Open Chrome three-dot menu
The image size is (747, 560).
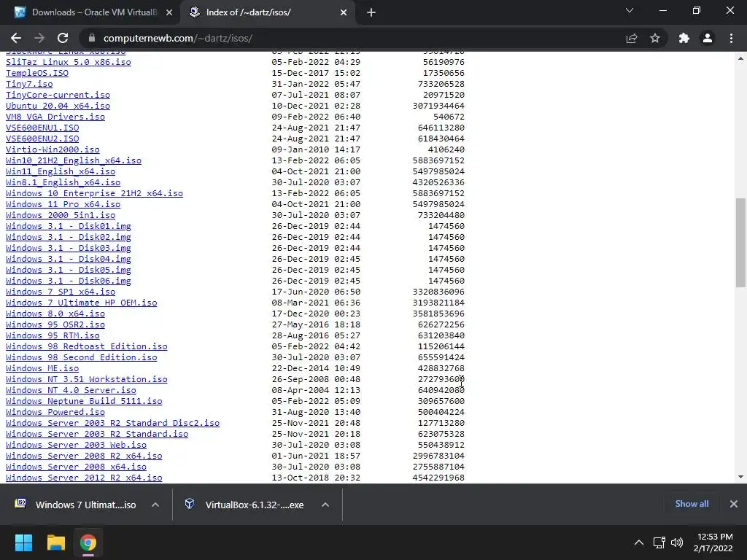point(731,38)
